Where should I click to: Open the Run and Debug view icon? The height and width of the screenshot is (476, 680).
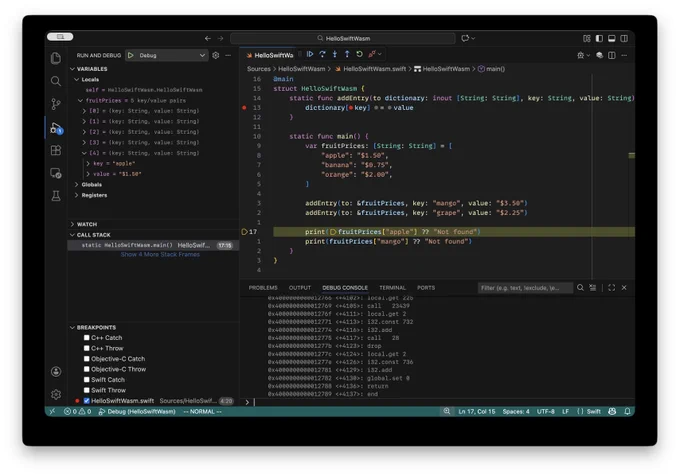click(x=56, y=128)
